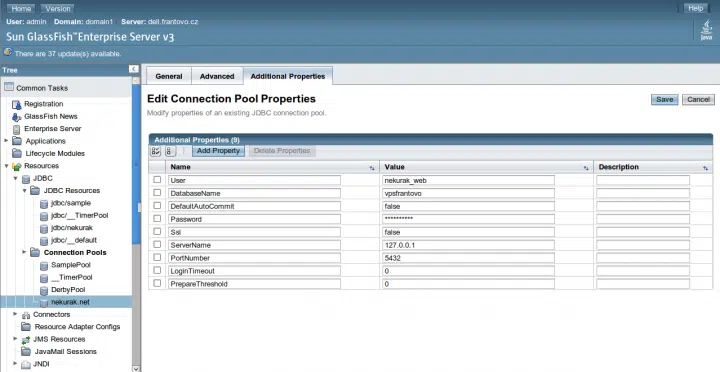This screenshot has width=720, height=372.
Task: Sort table by Name column
Action: pyautogui.click(x=372, y=168)
